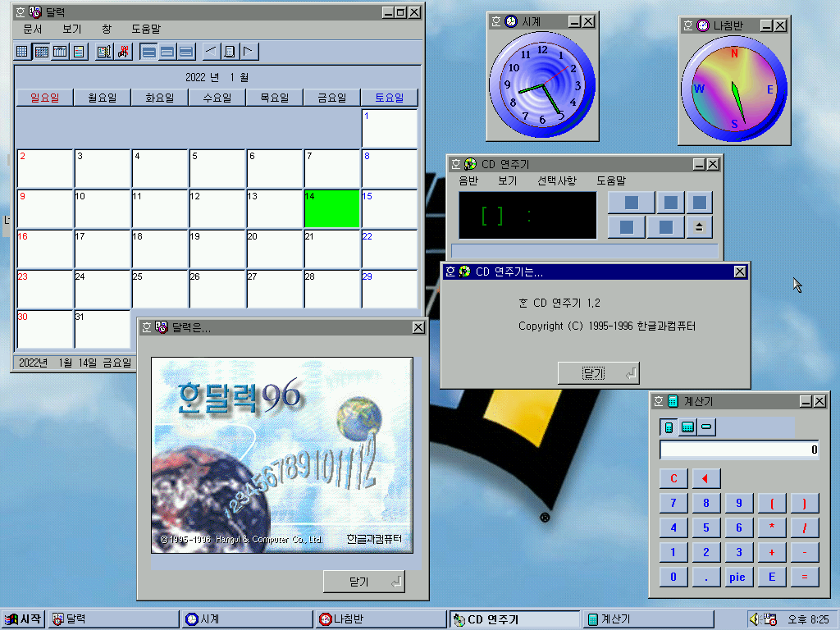The height and width of the screenshot is (630, 840).
Task: Click the plus key on the calculator
Action: [772, 552]
